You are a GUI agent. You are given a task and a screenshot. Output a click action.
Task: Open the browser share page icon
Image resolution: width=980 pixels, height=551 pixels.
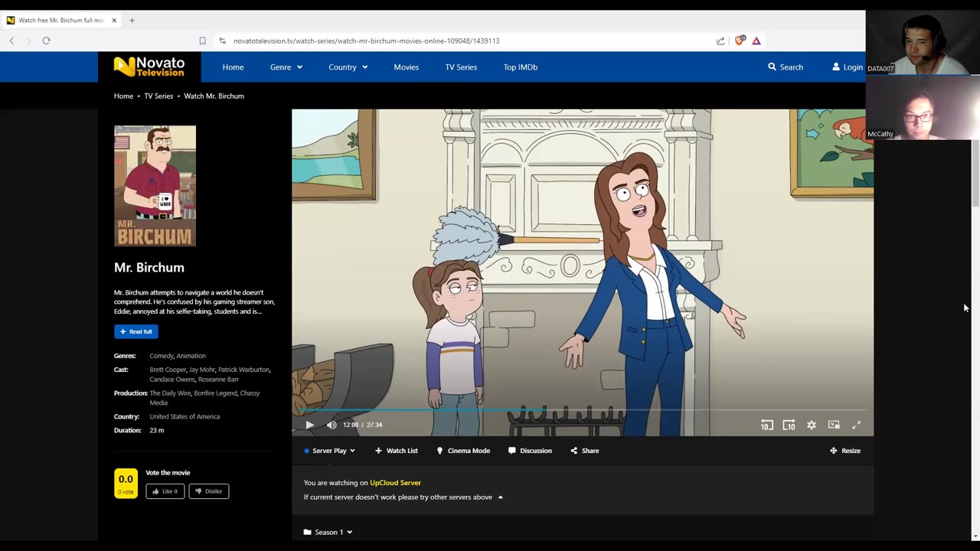720,41
